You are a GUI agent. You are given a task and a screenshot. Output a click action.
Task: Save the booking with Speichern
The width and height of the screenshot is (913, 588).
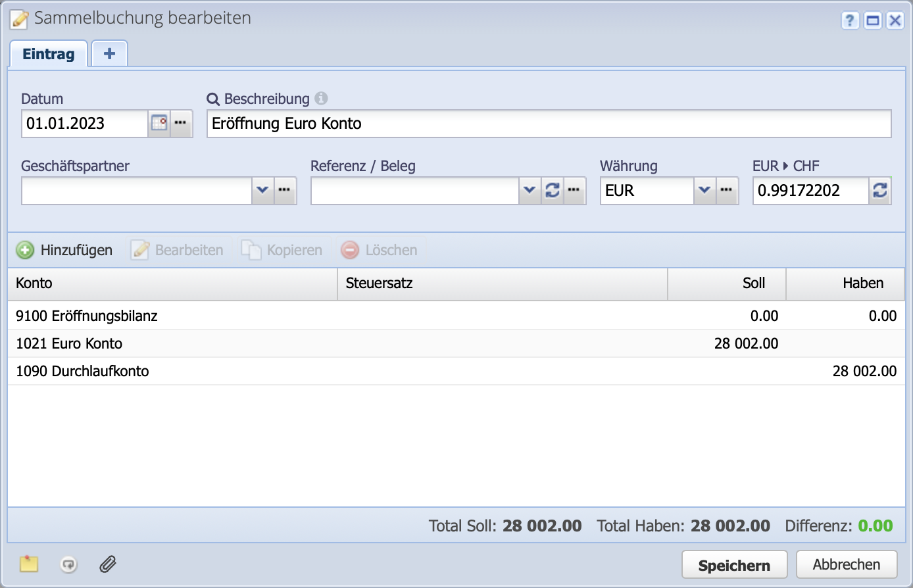click(734, 564)
